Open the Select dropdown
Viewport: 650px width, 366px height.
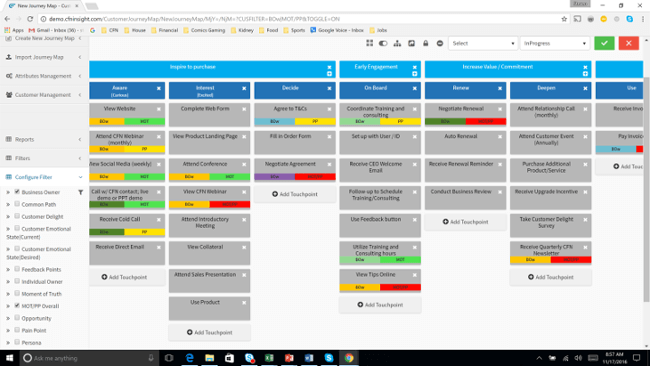[x=483, y=43]
